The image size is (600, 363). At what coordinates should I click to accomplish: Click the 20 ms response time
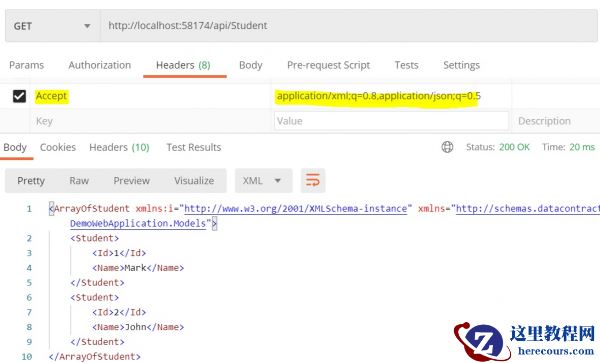[x=582, y=147]
